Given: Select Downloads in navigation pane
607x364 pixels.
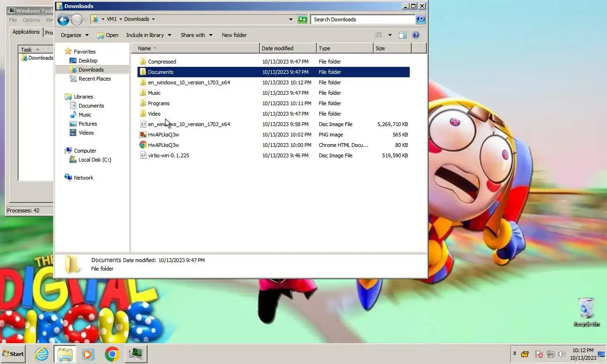Looking at the screenshot, I should tap(91, 70).
